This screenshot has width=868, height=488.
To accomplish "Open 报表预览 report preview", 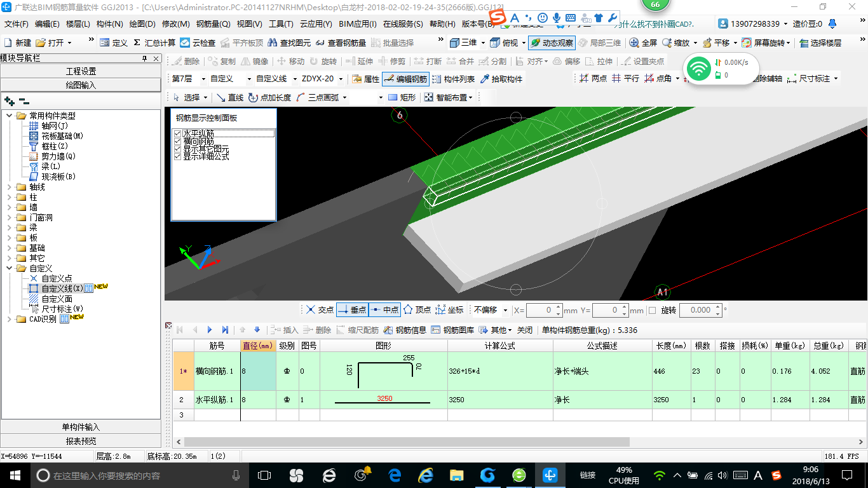I will 81,441.
